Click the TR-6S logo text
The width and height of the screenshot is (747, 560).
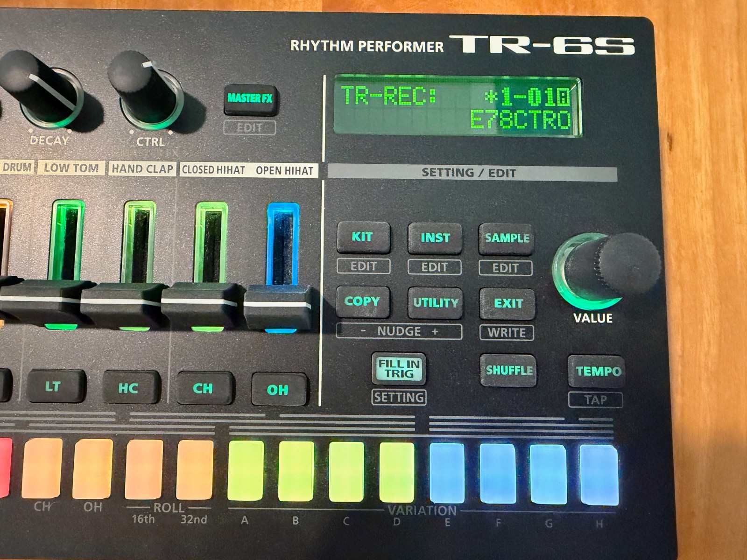point(542,45)
